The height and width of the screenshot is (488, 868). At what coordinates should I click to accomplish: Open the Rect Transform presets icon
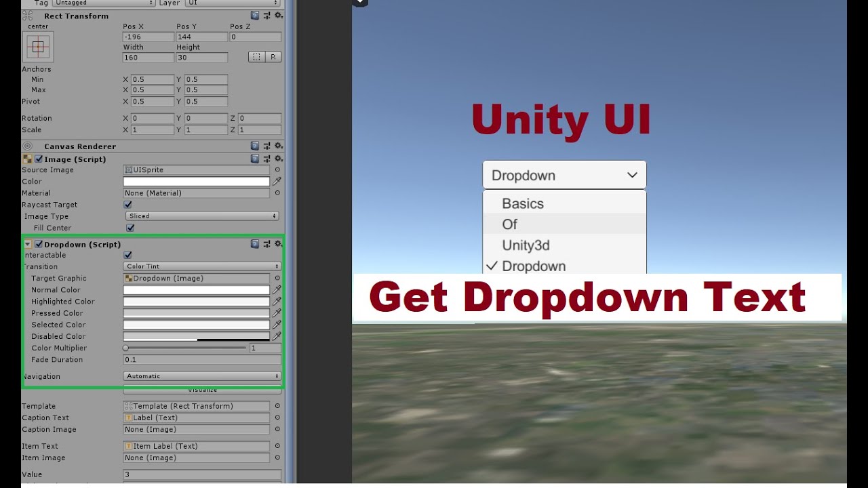coord(267,16)
